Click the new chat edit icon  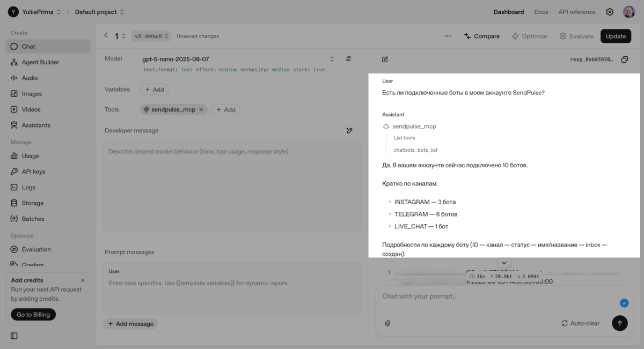[385, 60]
